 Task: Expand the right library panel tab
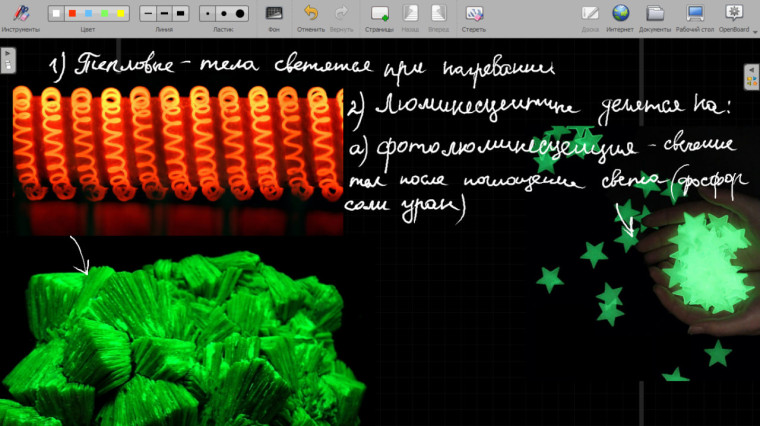[752, 77]
